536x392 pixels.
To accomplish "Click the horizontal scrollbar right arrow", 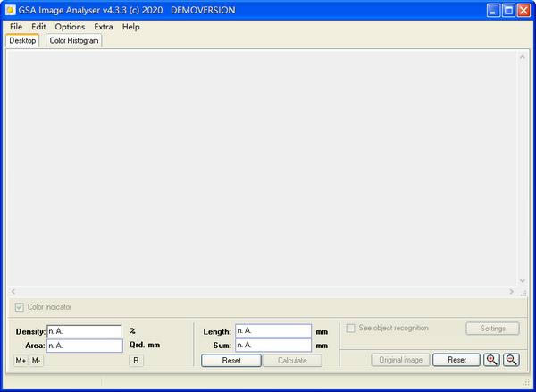I will coord(511,291).
